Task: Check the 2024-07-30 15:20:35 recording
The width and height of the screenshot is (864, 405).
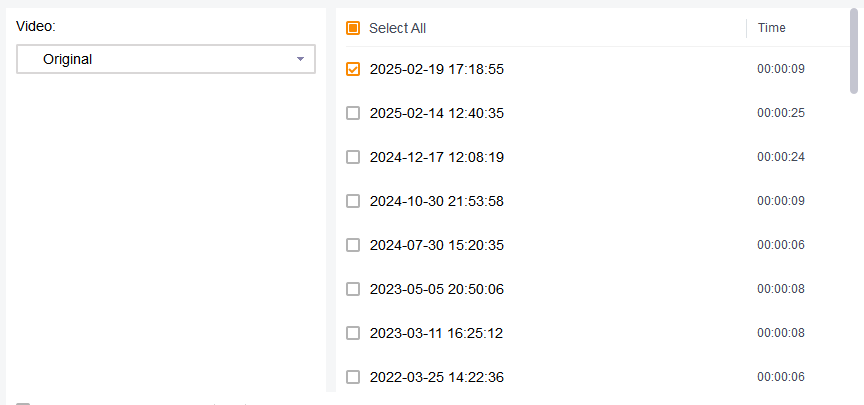Action: tap(353, 245)
